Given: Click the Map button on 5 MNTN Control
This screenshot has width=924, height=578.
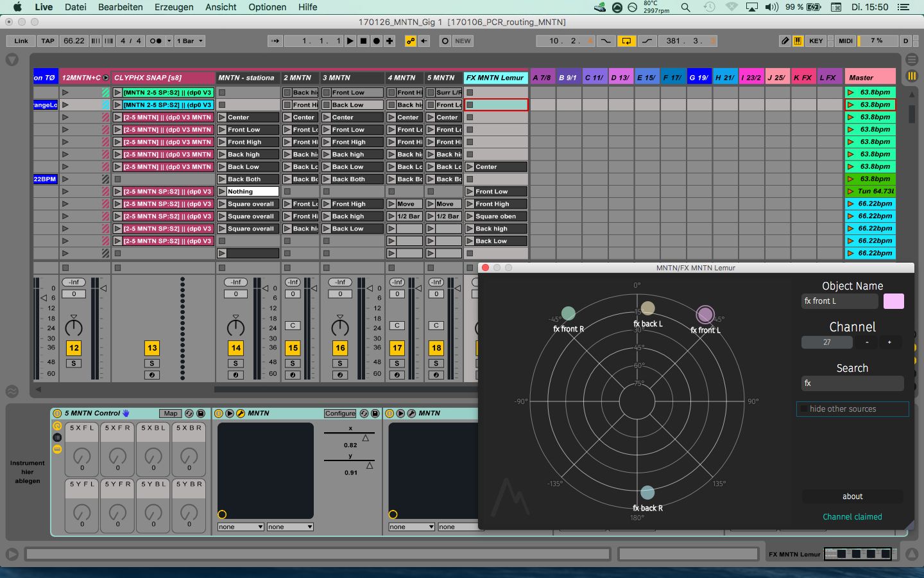Looking at the screenshot, I should pyautogui.click(x=170, y=414).
